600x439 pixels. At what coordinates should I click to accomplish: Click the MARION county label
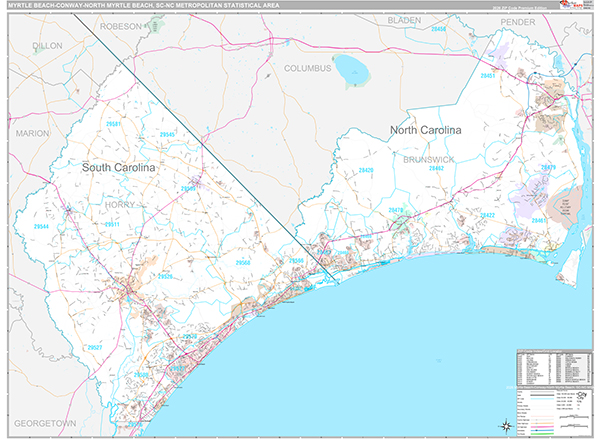coord(31,132)
